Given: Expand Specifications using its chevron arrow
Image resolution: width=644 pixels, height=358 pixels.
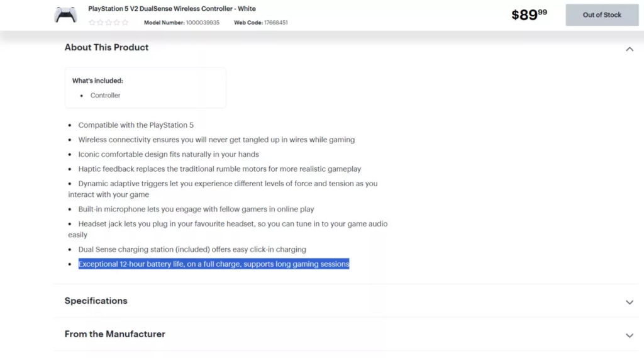Looking at the screenshot, I should (629, 302).
